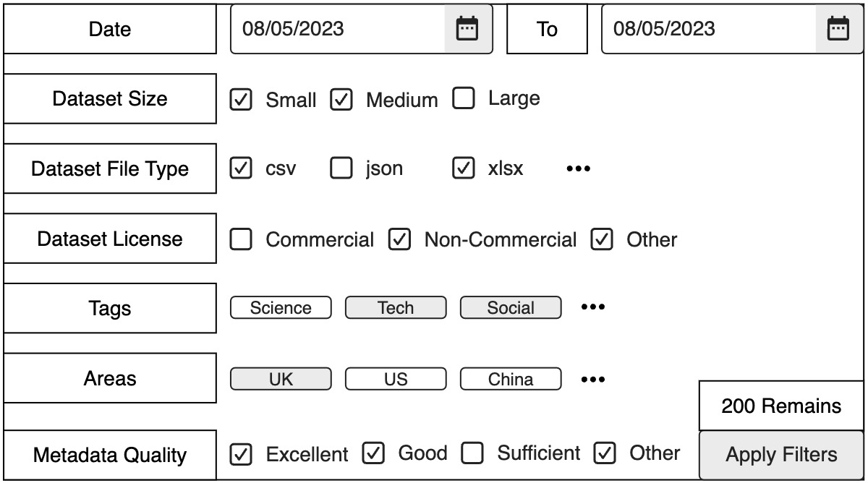The height and width of the screenshot is (483, 868).
Task: Check the Sufficient metadata quality checkbox
Action: coord(472,453)
